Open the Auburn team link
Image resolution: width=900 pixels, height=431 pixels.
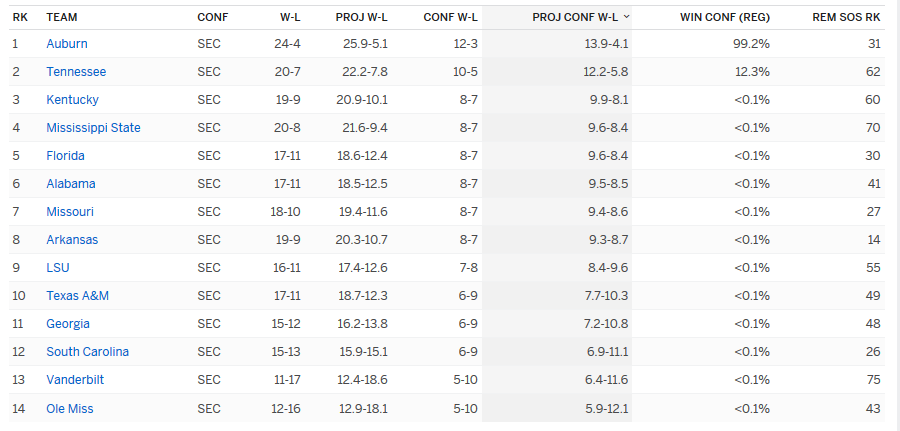(67, 44)
